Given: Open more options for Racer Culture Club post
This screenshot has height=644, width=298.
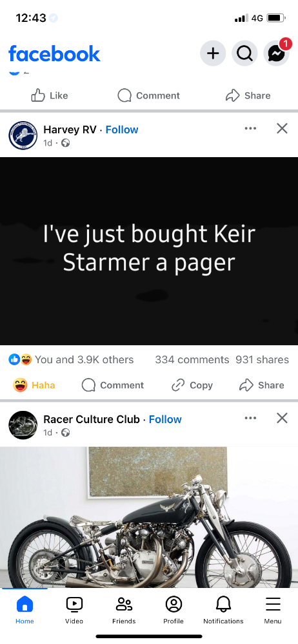Looking at the screenshot, I should pos(250,418).
